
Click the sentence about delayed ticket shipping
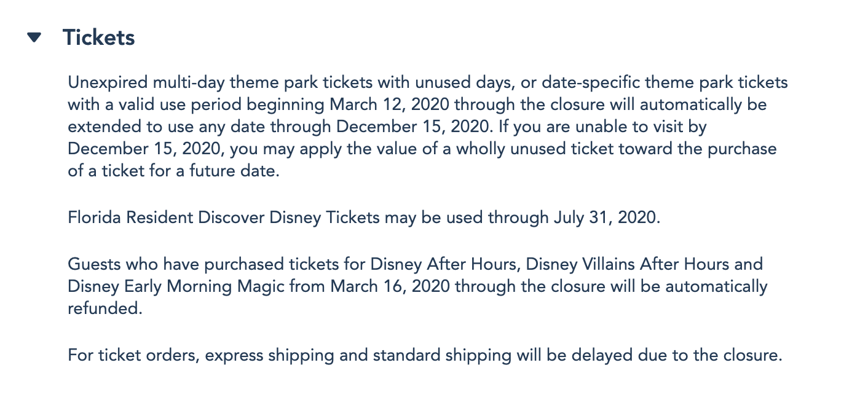coord(425,355)
